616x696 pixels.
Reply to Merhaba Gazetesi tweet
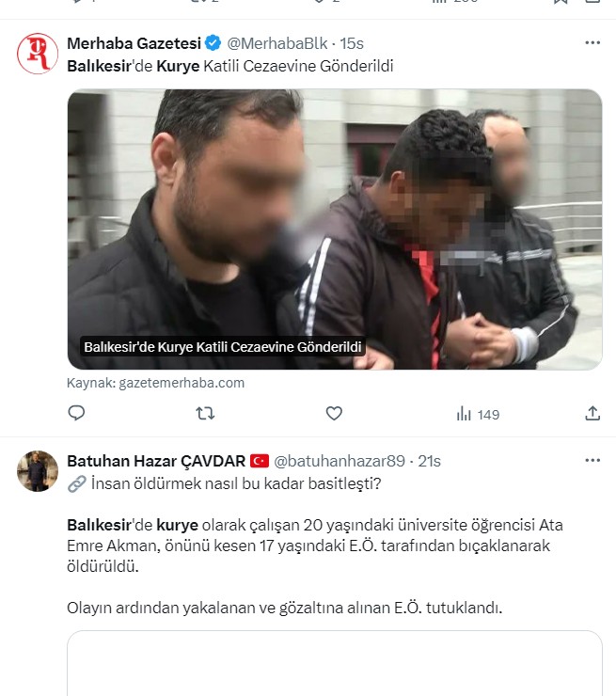(76, 413)
